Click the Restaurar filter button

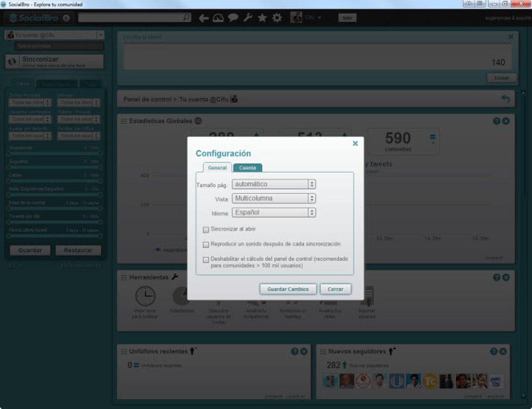(x=78, y=250)
